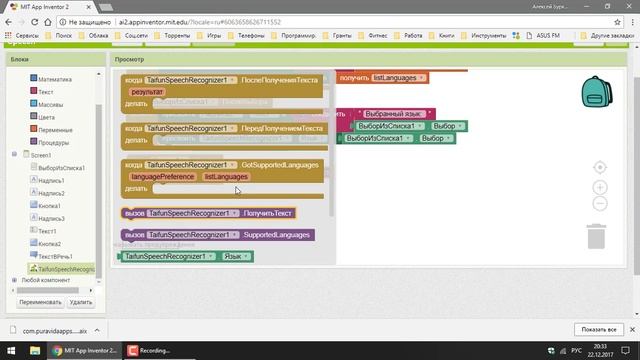Open component dropdown in ПередПолучениемТекста block
The width and height of the screenshot is (640, 360).
point(232,128)
